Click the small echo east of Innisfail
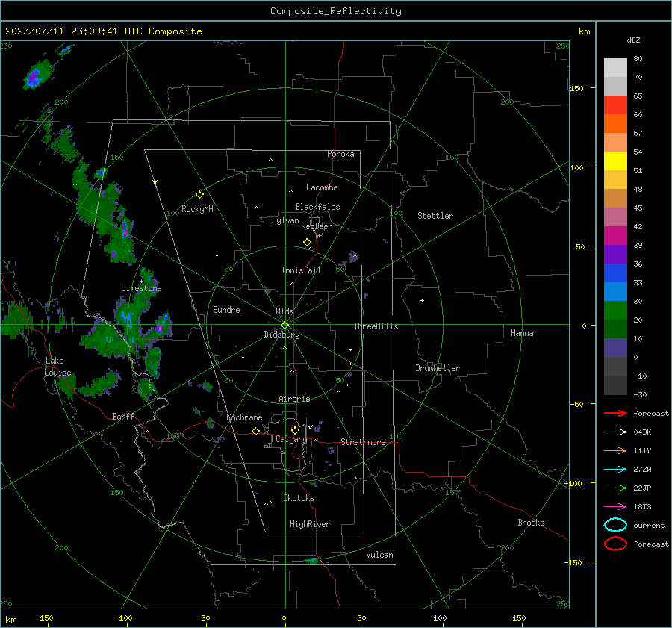 tap(354, 256)
